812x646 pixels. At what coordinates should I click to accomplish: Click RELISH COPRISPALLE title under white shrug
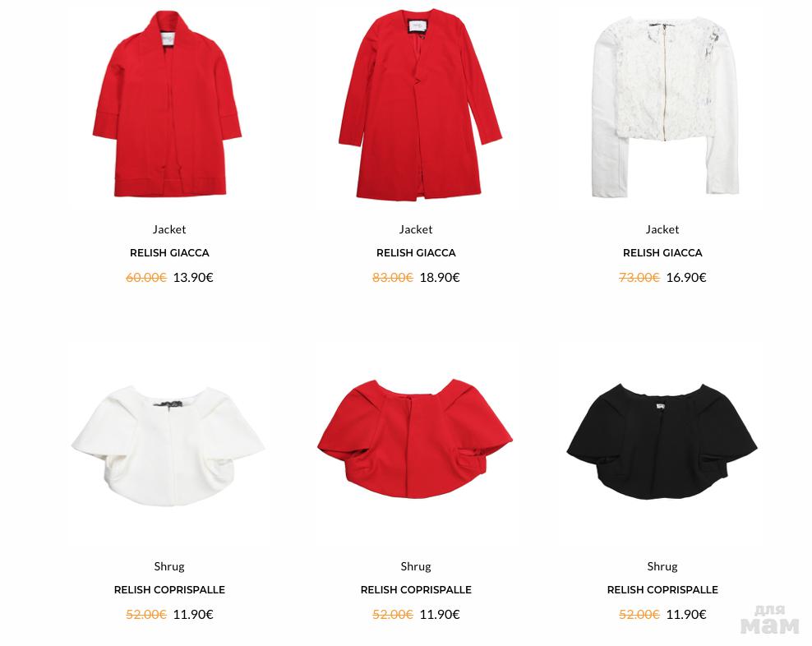[x=169, y=589]
